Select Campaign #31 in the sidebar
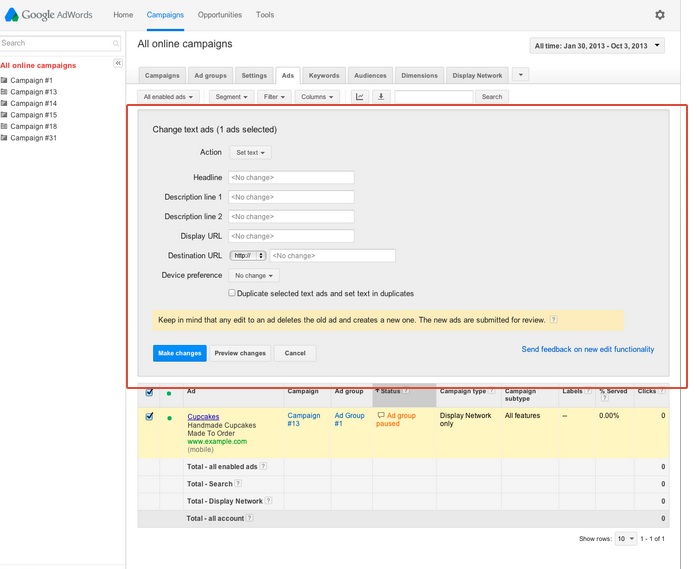This screenshot has height=569, width=697. pyautogui.click(x=33, y=138)
